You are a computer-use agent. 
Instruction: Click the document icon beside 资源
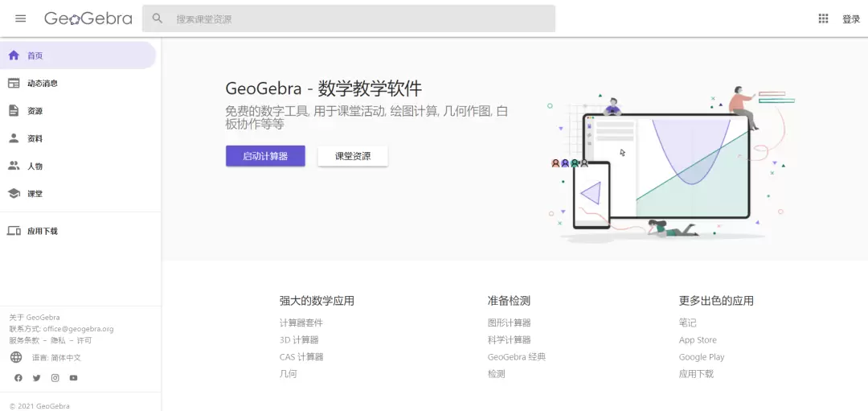pos(14,111)
